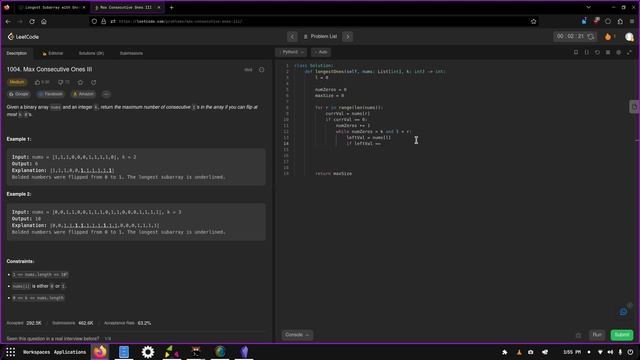Go to previous problem arrow
This screenshot has width=640, height=360.
[292, 37]
